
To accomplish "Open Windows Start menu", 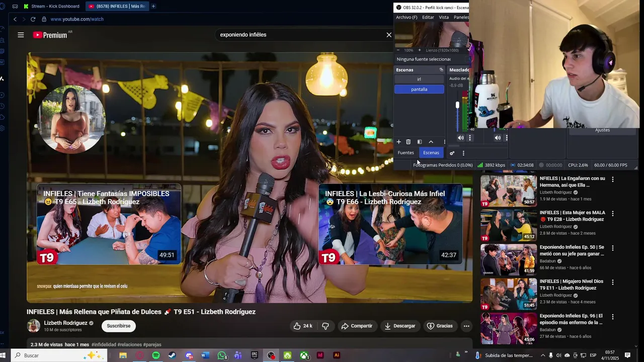I will (3, 355).
